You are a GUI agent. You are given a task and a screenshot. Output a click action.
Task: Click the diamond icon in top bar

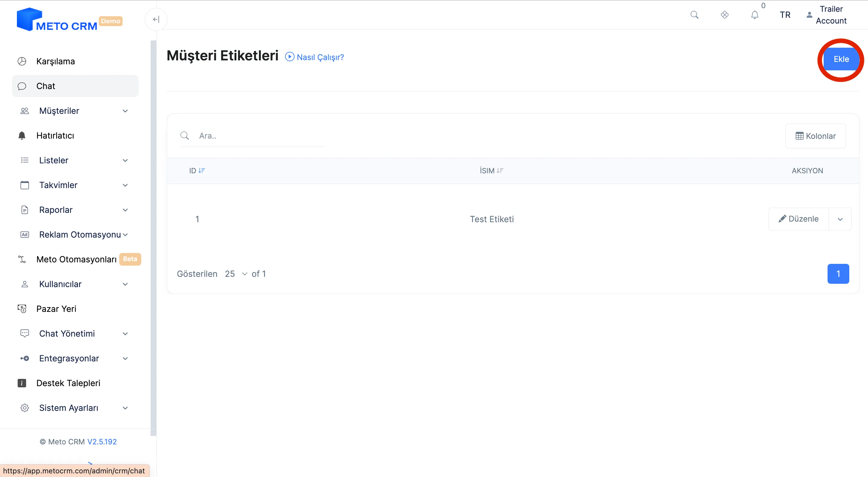[x=724, y=15]
